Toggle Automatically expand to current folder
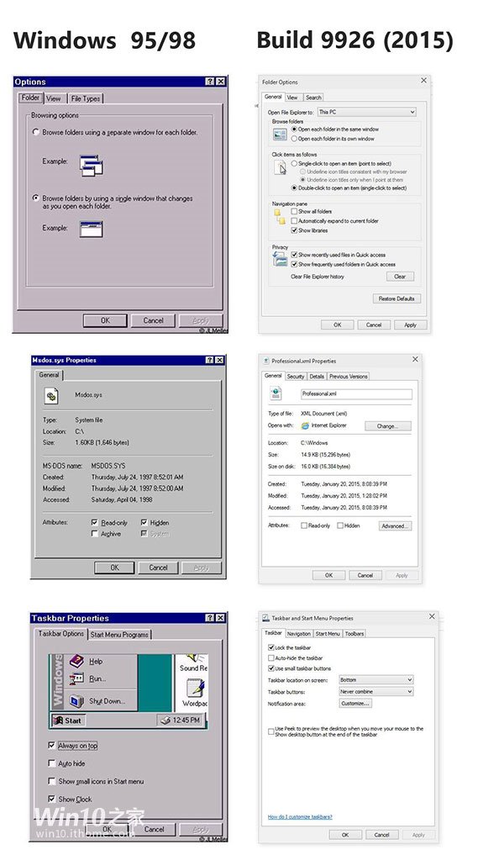 294,221
